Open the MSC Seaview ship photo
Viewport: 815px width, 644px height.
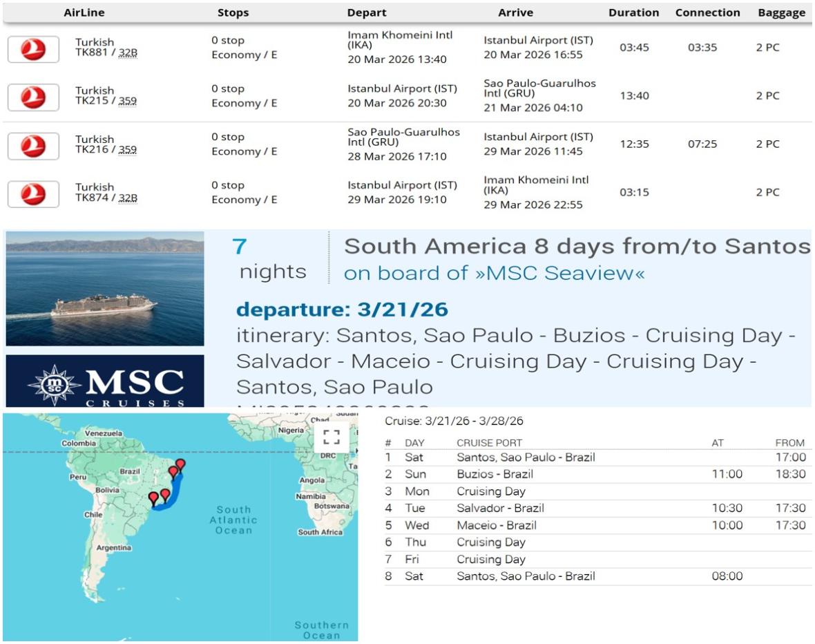click(x=105, y=288)
